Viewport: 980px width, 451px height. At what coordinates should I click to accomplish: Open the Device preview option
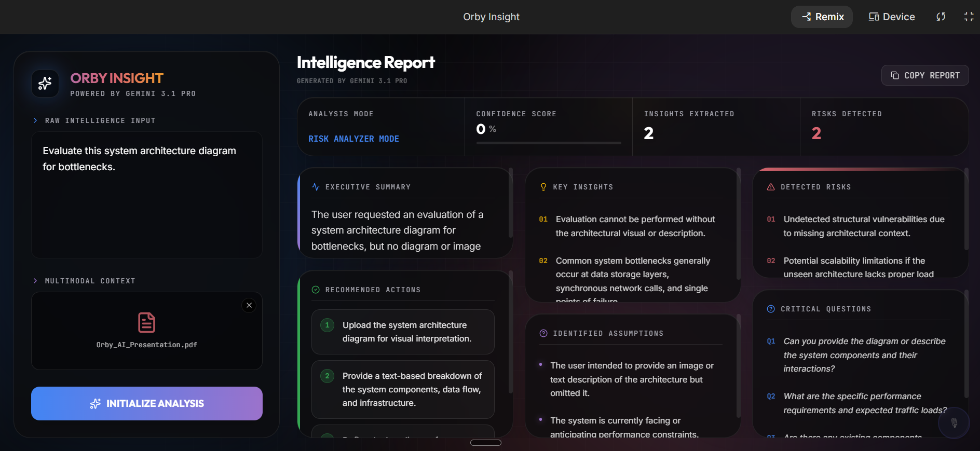(892, 17)
